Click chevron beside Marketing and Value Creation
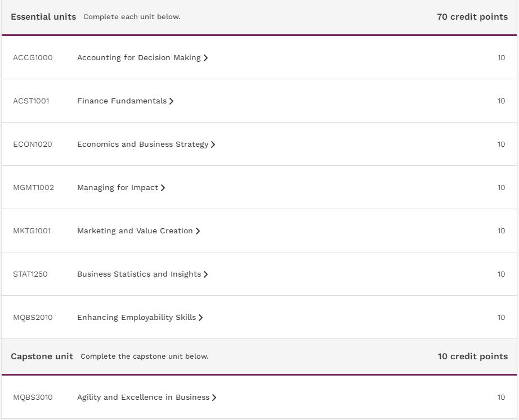This screenshot has height=420, width=519. 198,231
